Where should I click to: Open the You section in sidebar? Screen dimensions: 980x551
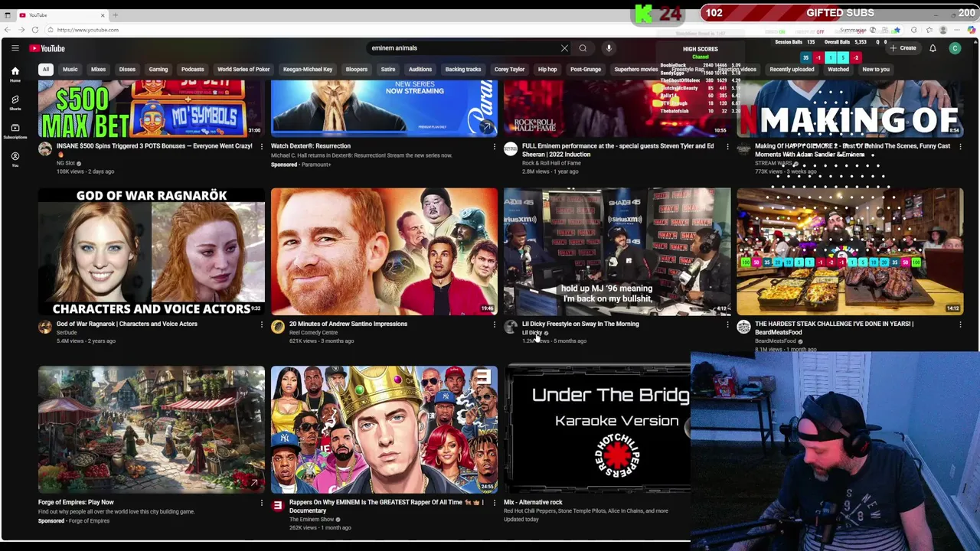15,158
